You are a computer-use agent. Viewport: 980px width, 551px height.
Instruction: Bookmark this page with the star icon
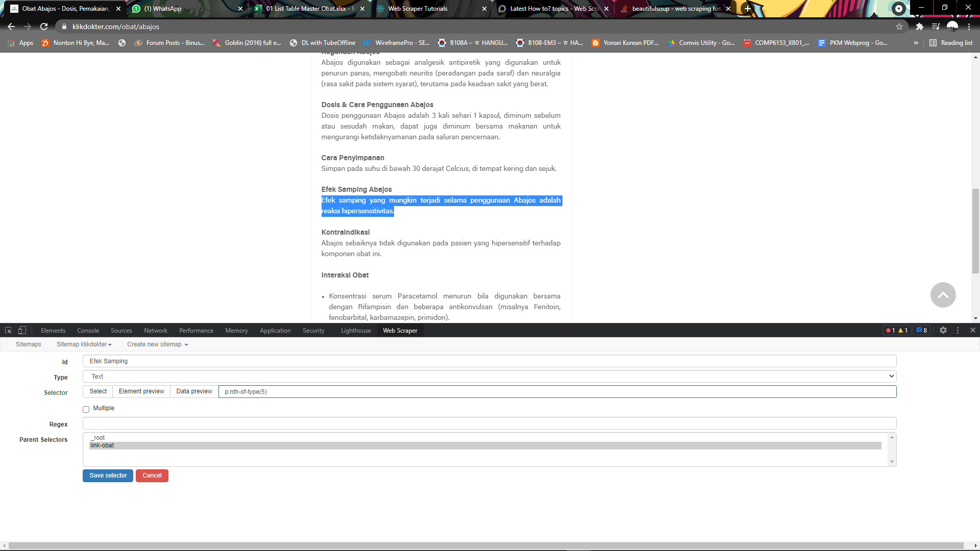[899, 27]
